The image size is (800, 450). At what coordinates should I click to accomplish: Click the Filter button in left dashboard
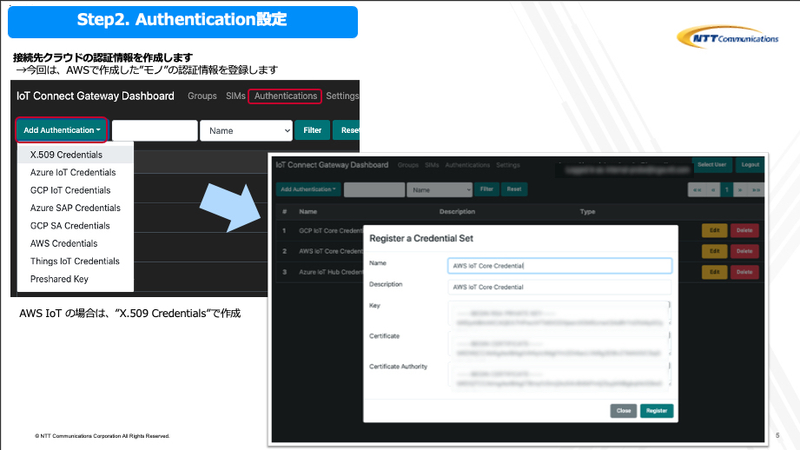click(x=312, y=131)
